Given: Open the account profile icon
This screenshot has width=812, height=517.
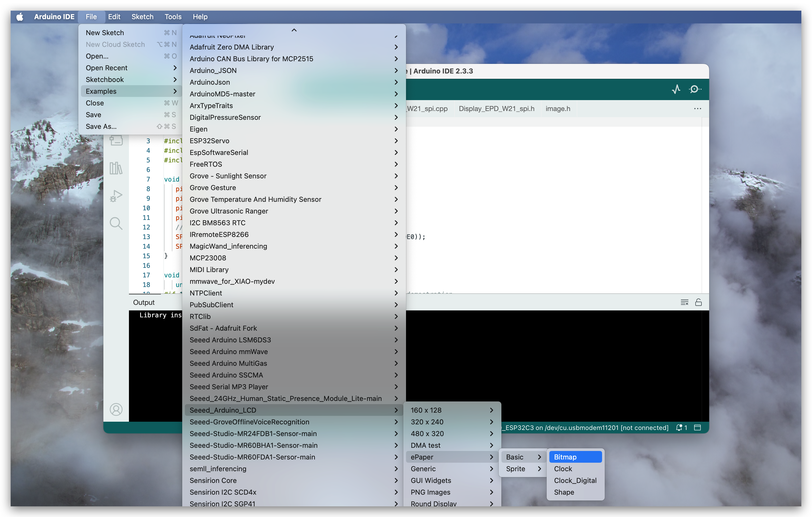Looking at the screenshot, I should (x=116, y=409).
